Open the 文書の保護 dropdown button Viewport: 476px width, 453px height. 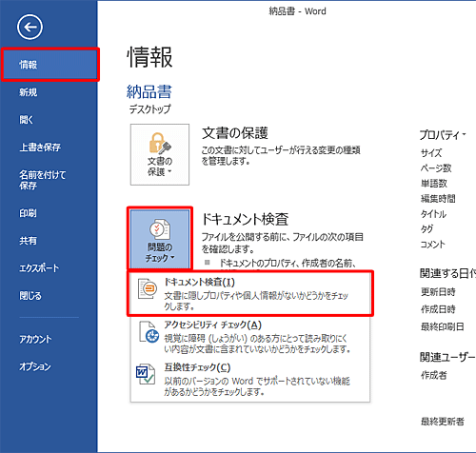coord(160,154)
